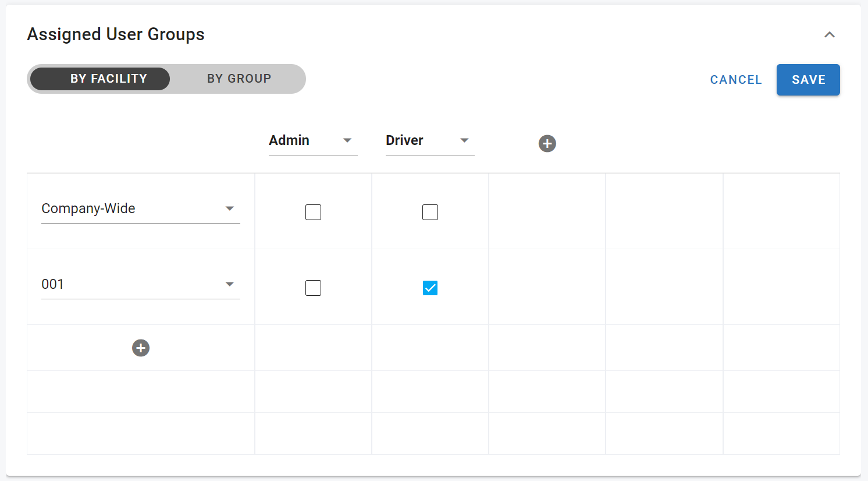Cancel the user group changes
The image size is (868, 481).
(x=735, y=80)
